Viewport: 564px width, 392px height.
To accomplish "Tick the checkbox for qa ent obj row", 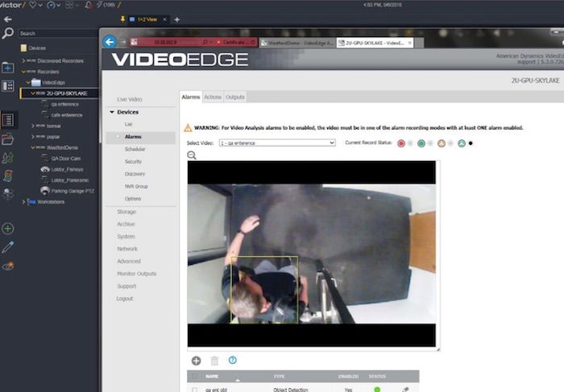I will (194, 390).
